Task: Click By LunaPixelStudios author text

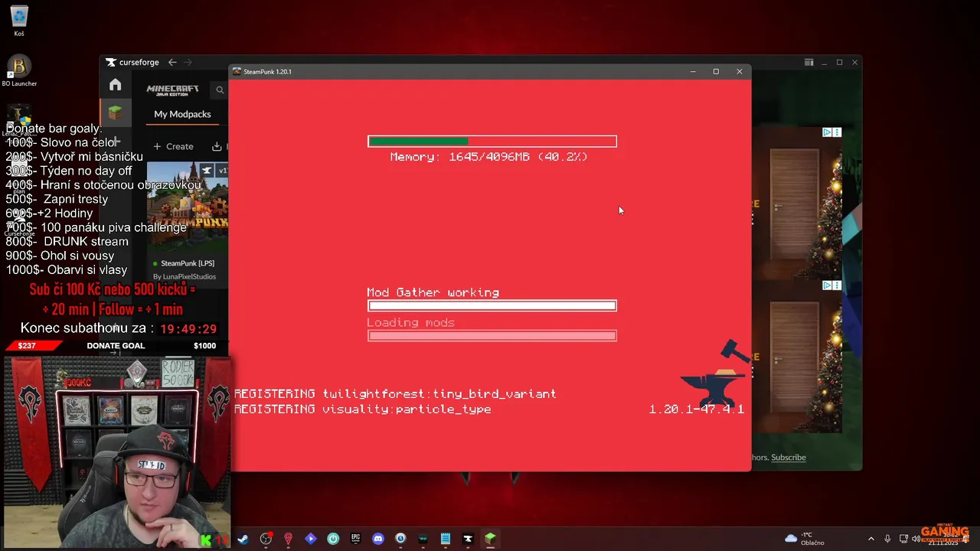Action: (x=185, y=276)
